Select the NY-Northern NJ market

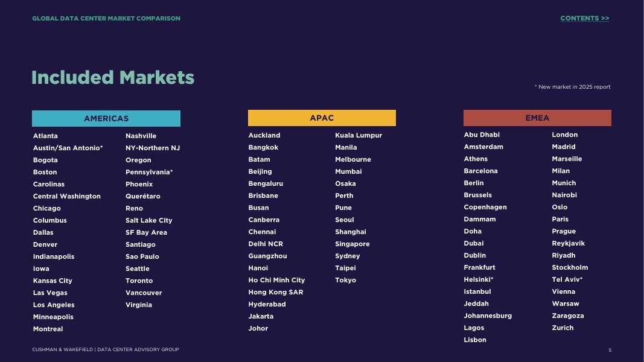click(x=153, y=148)
